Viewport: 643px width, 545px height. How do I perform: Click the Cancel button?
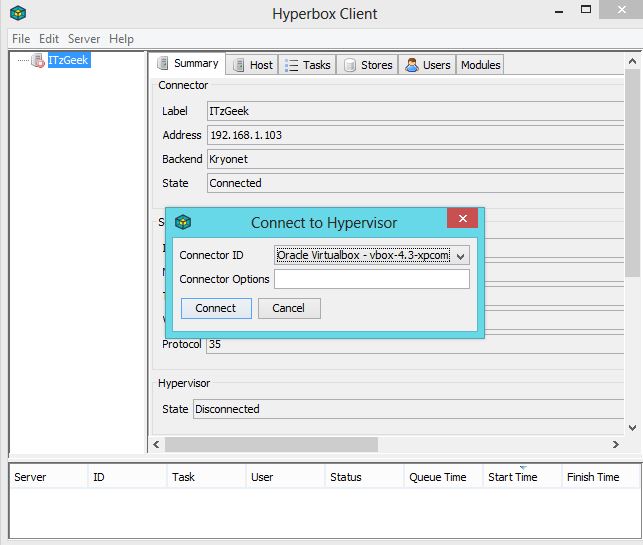click(x=289, y=308)
